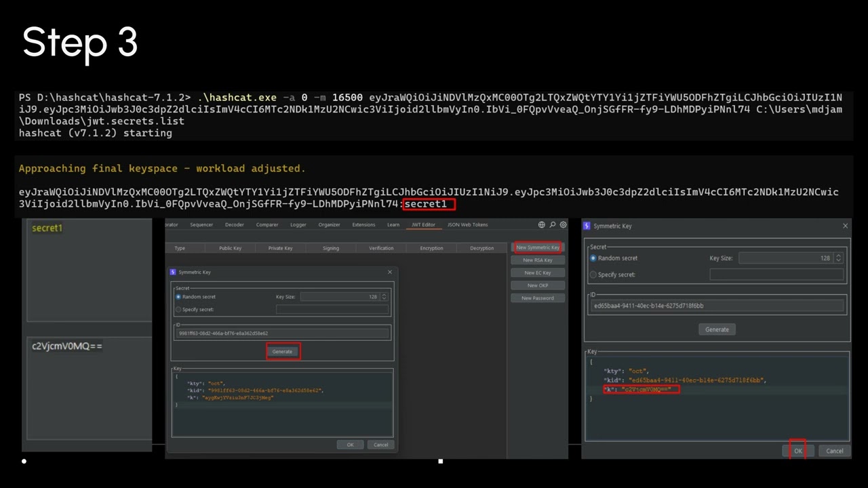Viewport: 868px width, 488px height.
Task: Click Verification column header
Action: [x=381, y=248]
